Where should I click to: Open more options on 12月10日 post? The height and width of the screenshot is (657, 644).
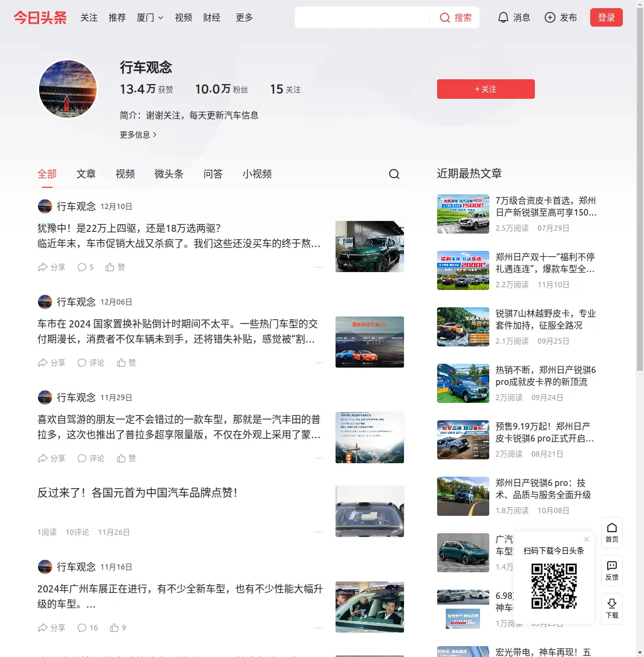point(319,267)
